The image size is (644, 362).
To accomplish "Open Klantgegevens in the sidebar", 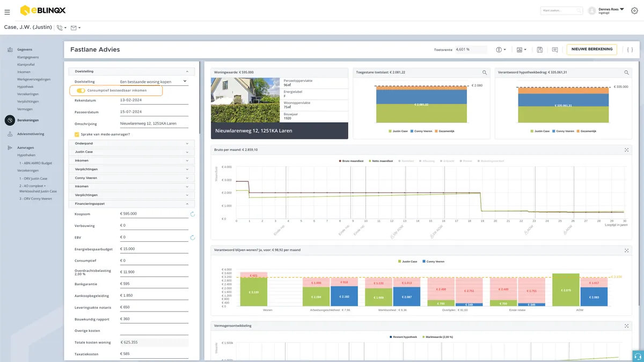I will [x=28, y=57].
